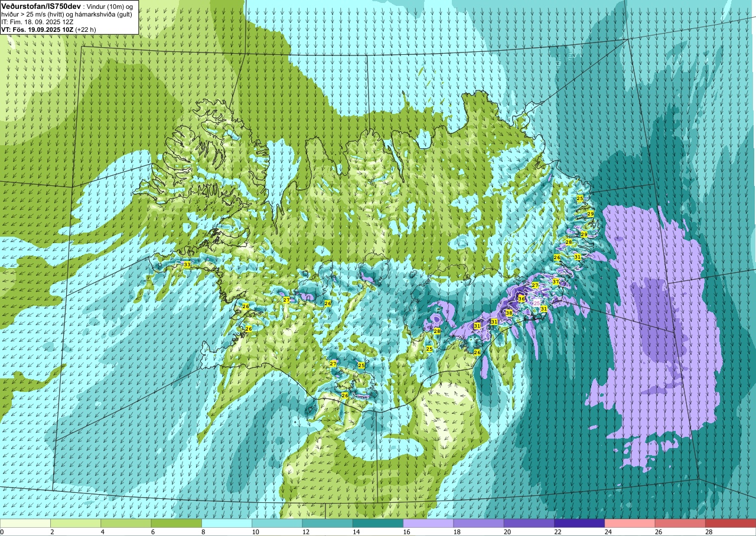Viewport: 756px width, 536px height.
Task: Click the 0–2 m/s palest legend swatch
Action: [x=25, y=523]
